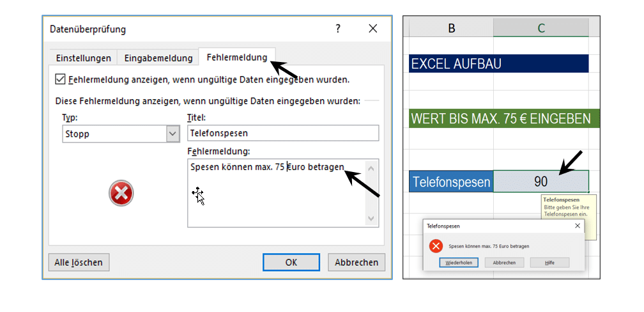Open the Eingabemeldung tab
Screen dimensions: 644x312
pos(158,58)
